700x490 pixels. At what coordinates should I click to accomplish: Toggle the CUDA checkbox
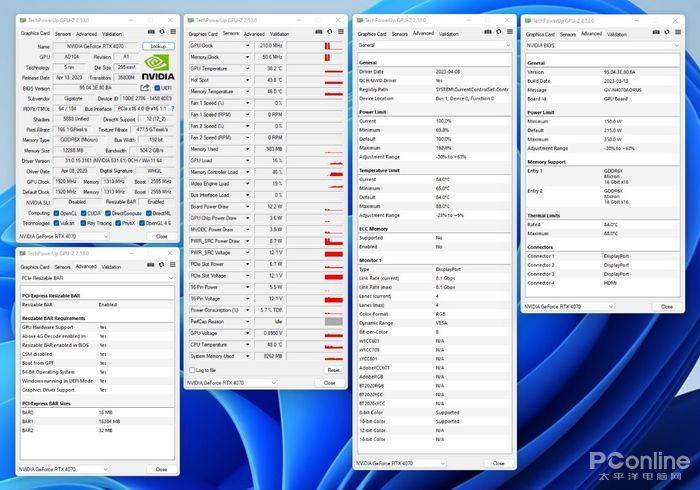pos(83,213)
